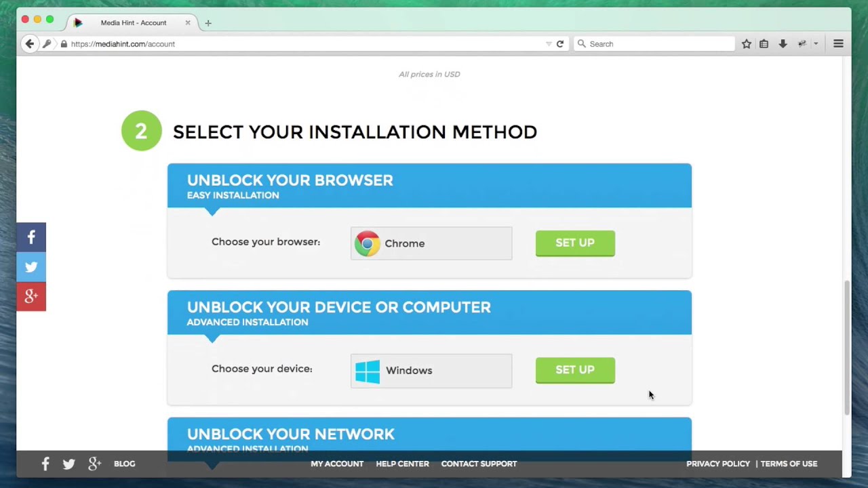Click the Facebook share button in sidebar

click(x=31, y=237)
